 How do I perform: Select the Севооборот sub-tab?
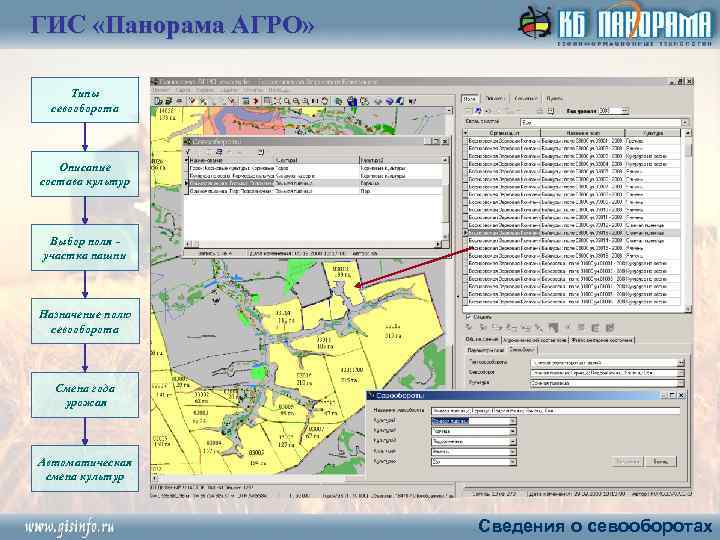(x=522, y=350)
